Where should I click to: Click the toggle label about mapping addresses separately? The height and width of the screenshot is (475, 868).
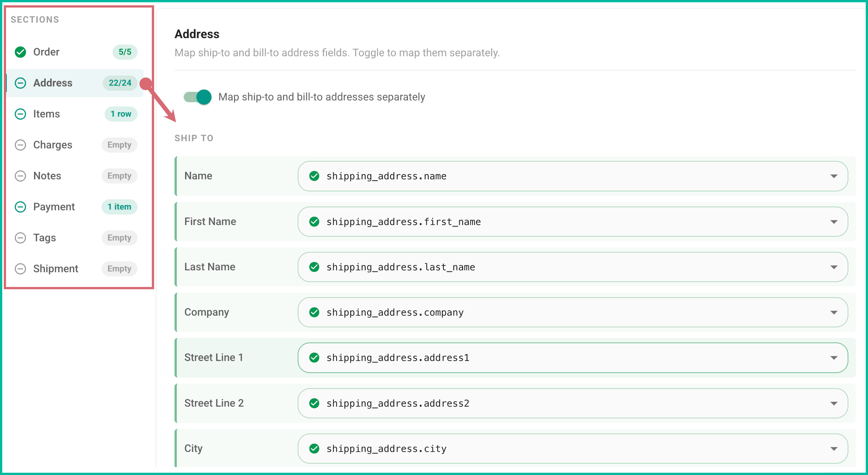pos(322,97)
